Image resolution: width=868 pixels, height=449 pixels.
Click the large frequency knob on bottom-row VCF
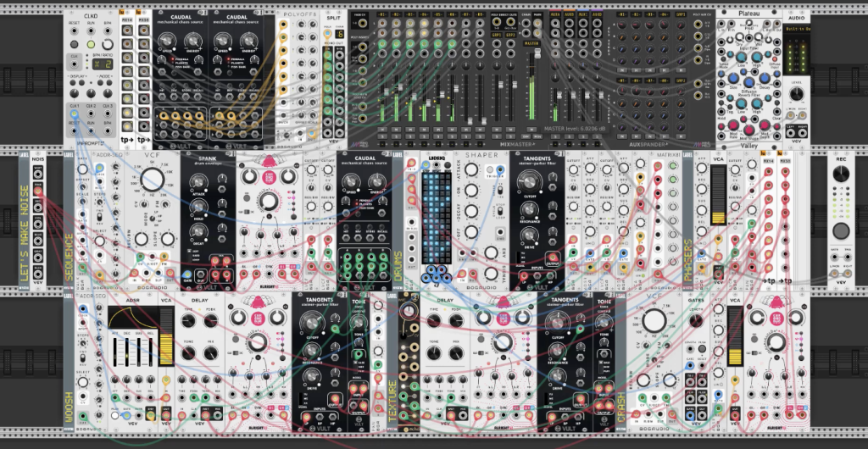654,321
